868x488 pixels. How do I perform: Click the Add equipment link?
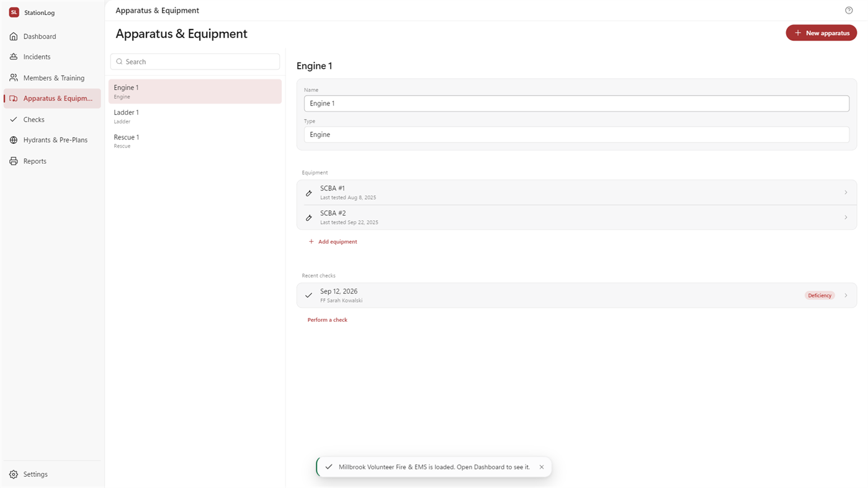click(333, 242)
